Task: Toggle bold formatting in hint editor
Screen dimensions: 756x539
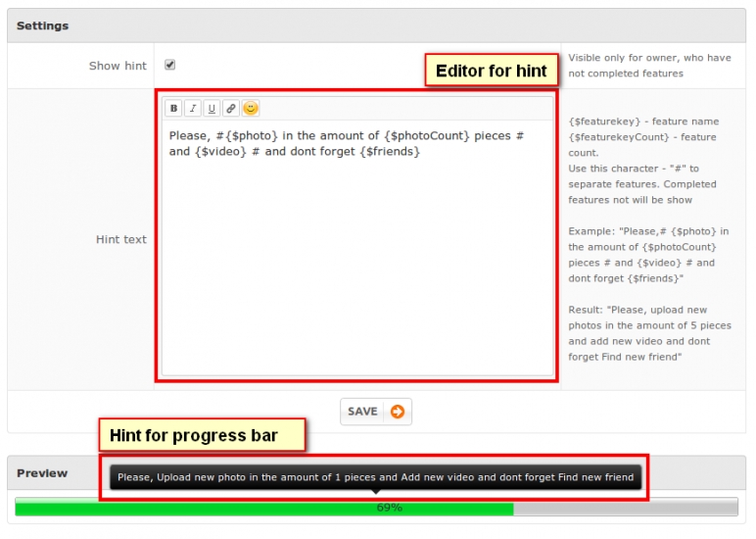Action: click(x=173, y=109)
